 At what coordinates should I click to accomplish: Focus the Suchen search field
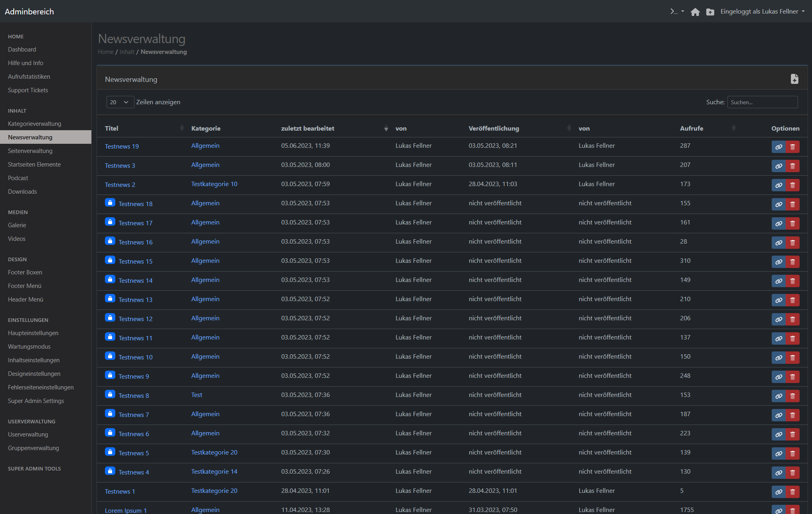(762, 102)
